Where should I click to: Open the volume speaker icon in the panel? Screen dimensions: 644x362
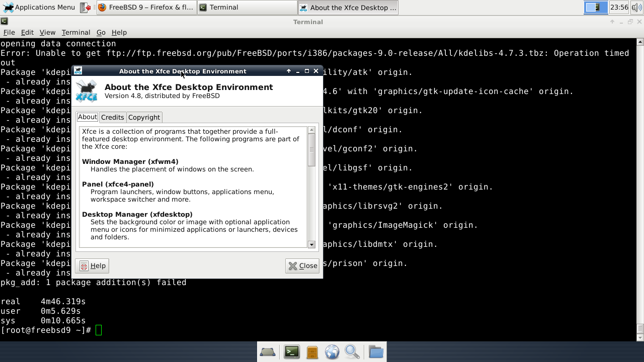pyautogui.click(x=636, y=8)
